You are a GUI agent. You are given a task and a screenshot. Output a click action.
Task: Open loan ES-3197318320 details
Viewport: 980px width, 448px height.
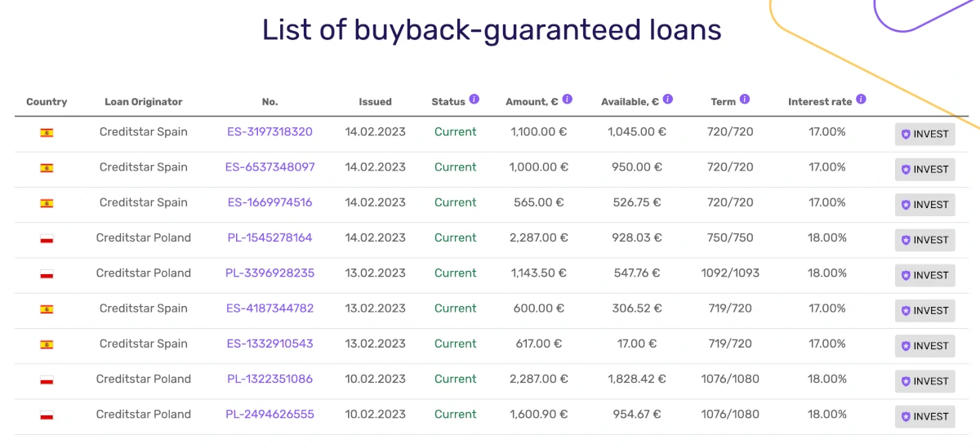coord(269,131)
